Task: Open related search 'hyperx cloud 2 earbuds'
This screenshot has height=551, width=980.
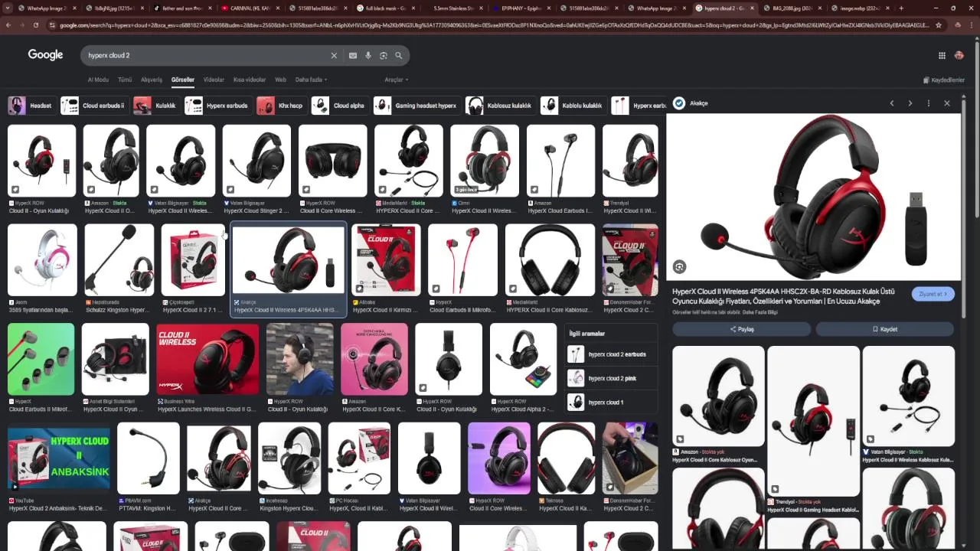Action: click(611, 354)
